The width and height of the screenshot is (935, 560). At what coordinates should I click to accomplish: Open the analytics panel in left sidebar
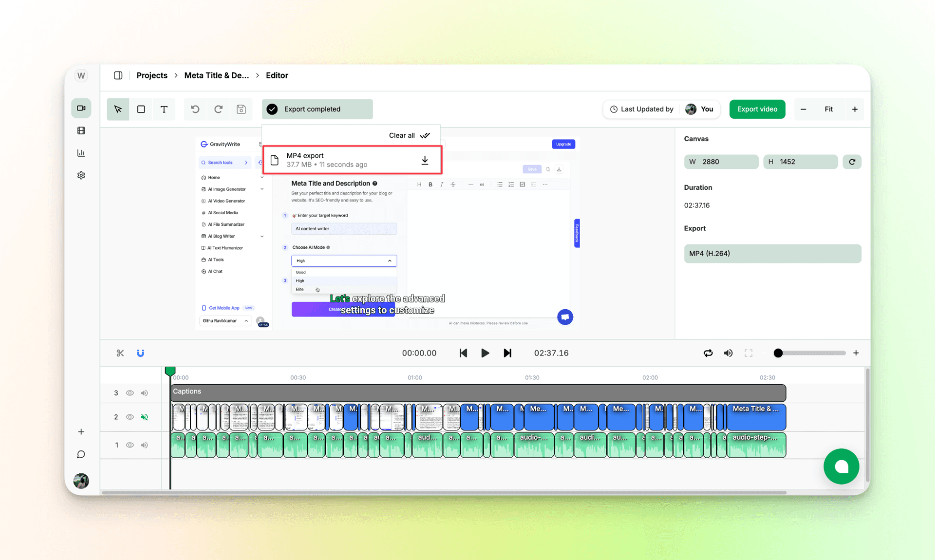pyautogui.click(x=81, y=152)
